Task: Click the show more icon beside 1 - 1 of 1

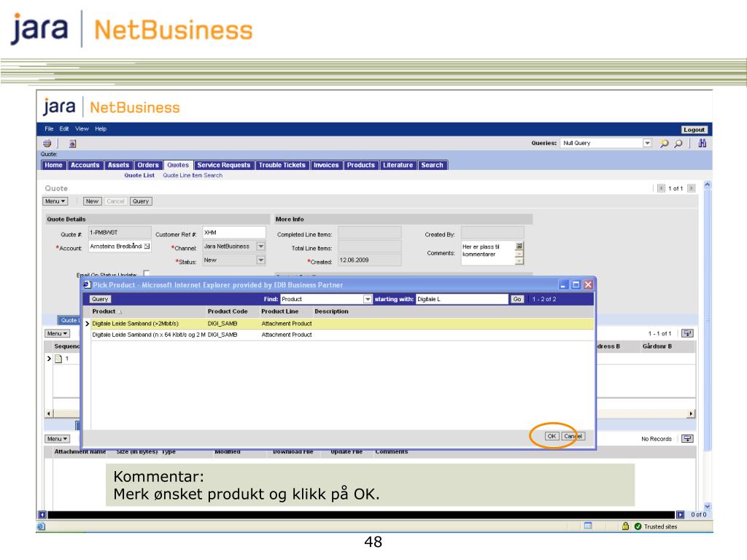Action: (687, 333)
